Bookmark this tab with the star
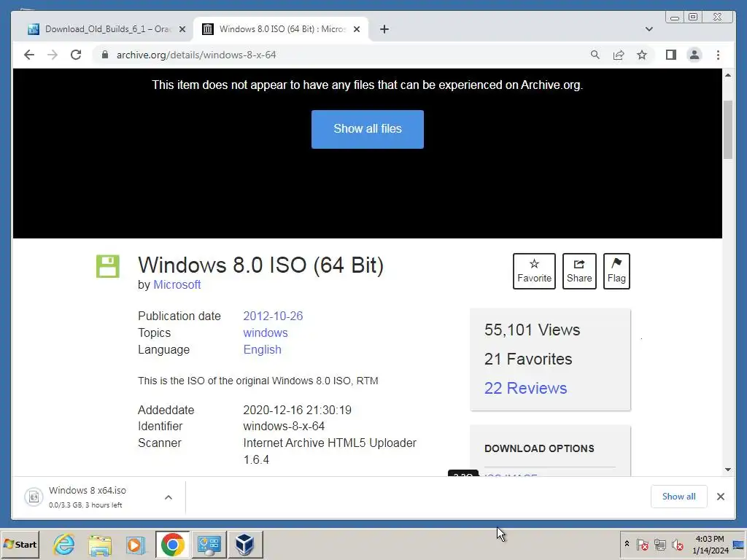The width and height of the screenshot is (747, 560). [642, 55]
